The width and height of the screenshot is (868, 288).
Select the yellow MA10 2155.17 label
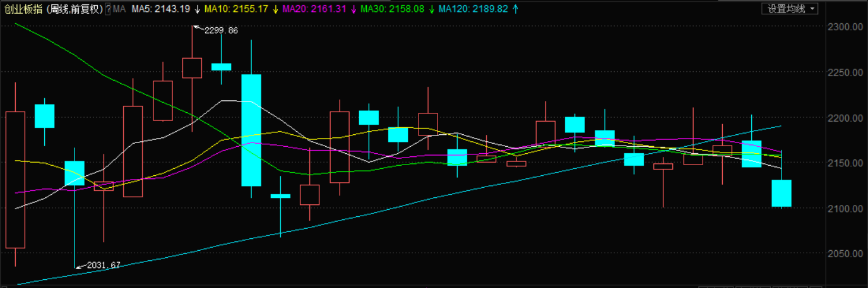tap(237, 9)
